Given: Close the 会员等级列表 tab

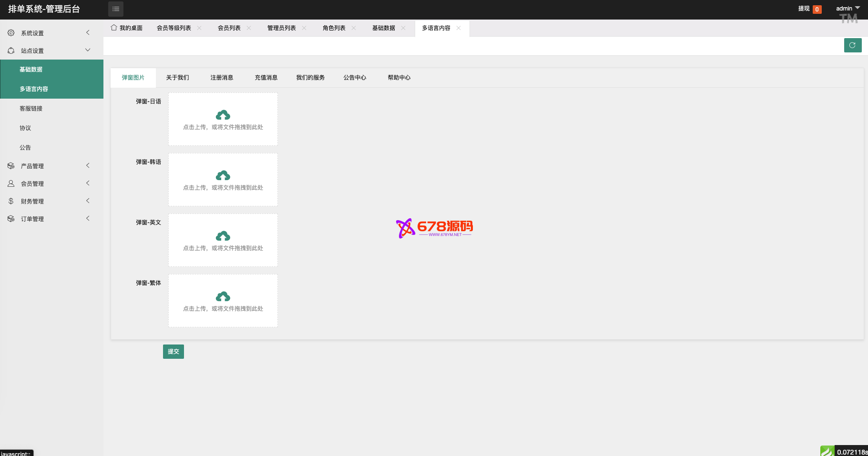Looking at the screenshot, I should tap(199, 28).
